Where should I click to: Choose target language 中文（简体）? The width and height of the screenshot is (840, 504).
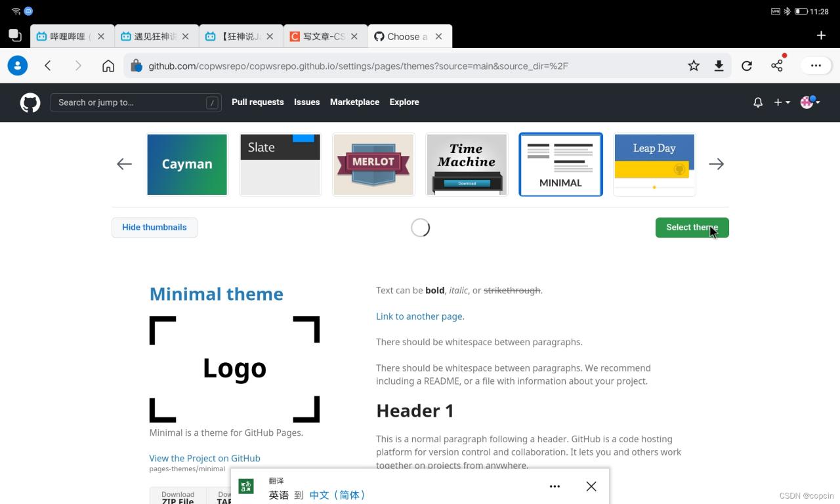click(x=337, y=495)
